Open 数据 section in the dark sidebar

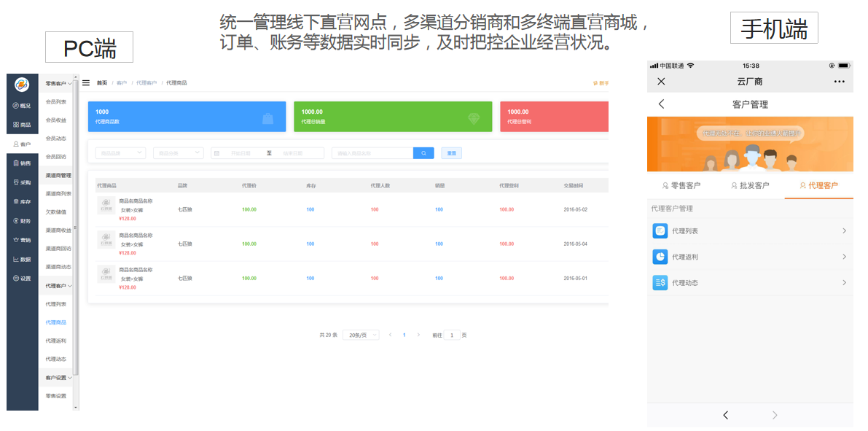[x=22, y=260]
